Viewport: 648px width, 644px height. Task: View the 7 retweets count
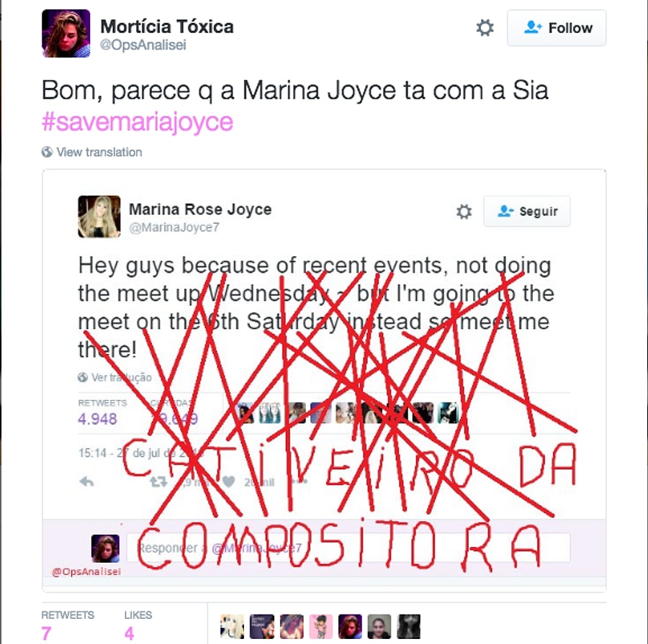tap(46, 633)
